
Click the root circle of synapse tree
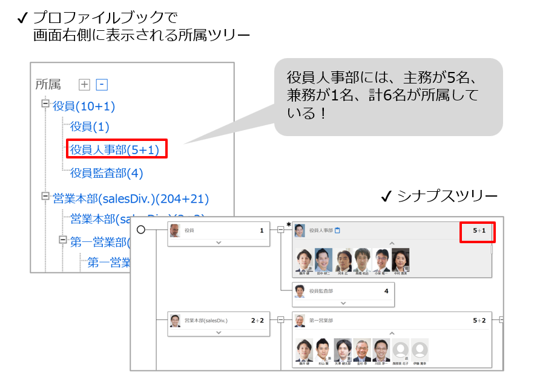[141, 229]
